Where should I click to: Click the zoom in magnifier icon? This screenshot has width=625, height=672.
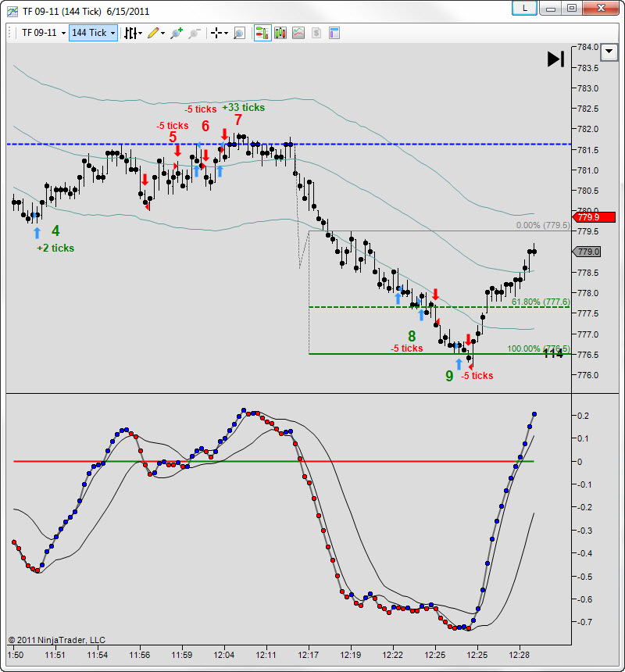pos(177,33)
